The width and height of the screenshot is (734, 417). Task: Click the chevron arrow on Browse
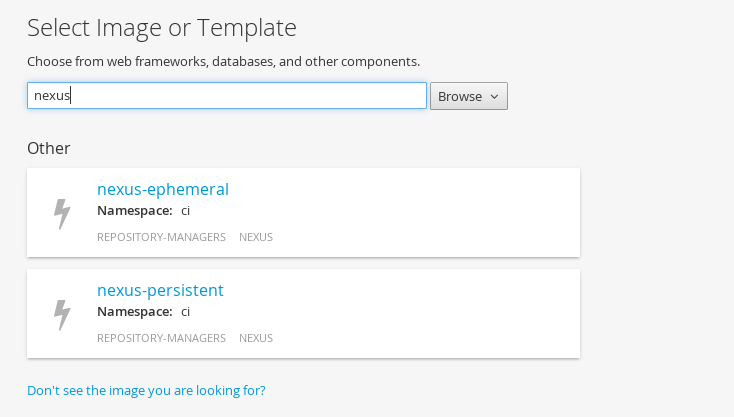click(494, 96)
